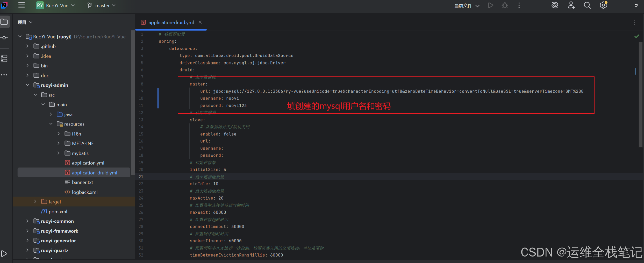The image size is (644, 263).
Task: Expand the ruoyi-common module
Action: pos(28,221)
